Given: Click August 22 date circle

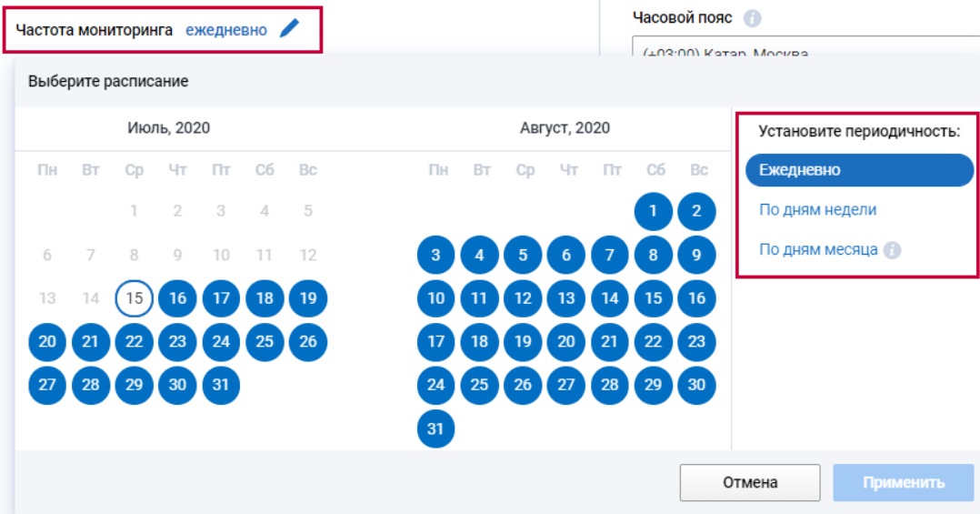Looking at the screenshot, I should [653, 342].
